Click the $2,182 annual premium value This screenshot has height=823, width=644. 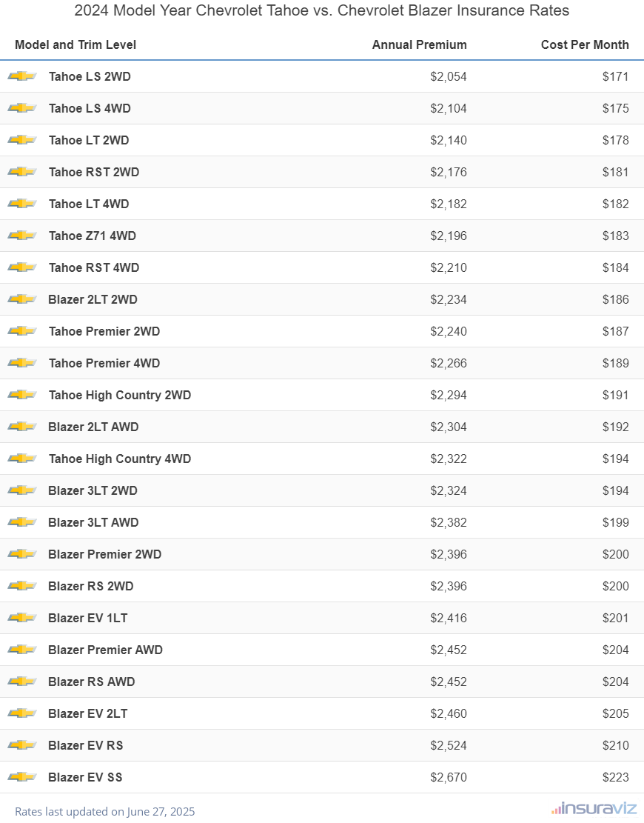click(449, 204)
